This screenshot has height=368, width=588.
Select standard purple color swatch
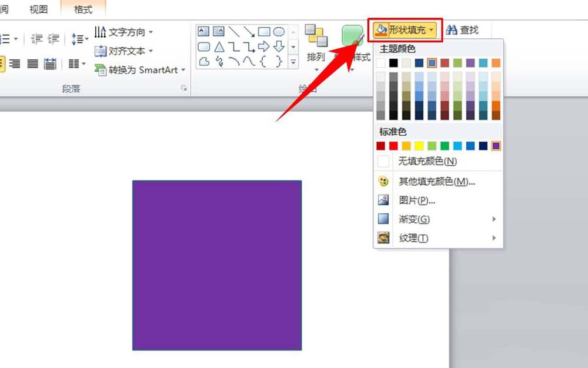coord(496,146)
